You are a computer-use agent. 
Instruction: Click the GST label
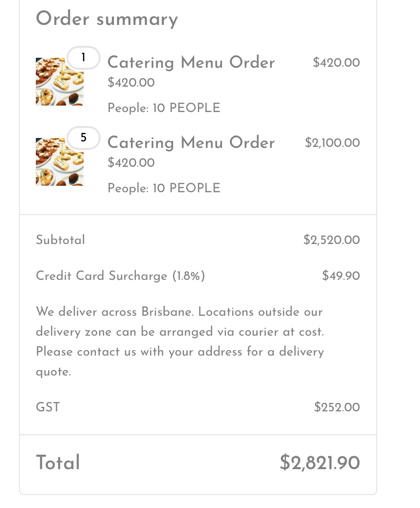coord(48,407)
